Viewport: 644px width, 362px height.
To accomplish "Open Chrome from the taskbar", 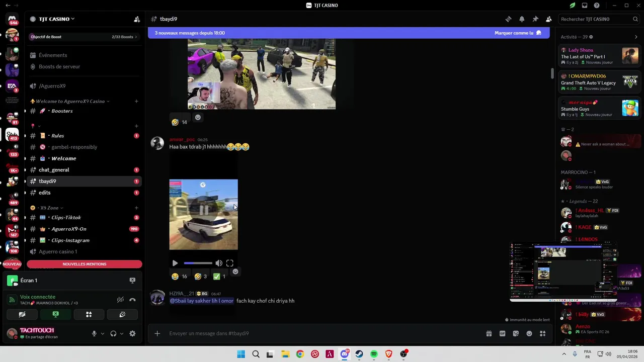I will (300, 354).
